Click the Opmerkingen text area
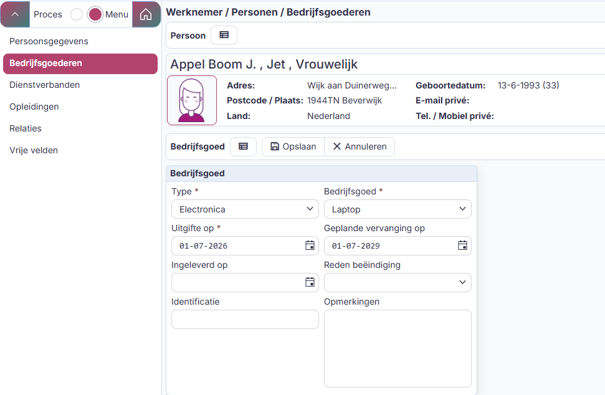605x395 pixels. 397,349
